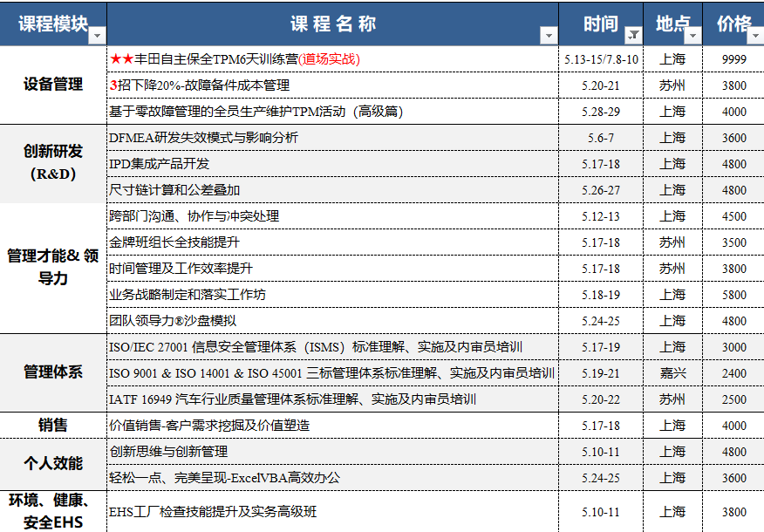Click the DFMEA研发失效模式与影响分析 cell

pos(333,138)
